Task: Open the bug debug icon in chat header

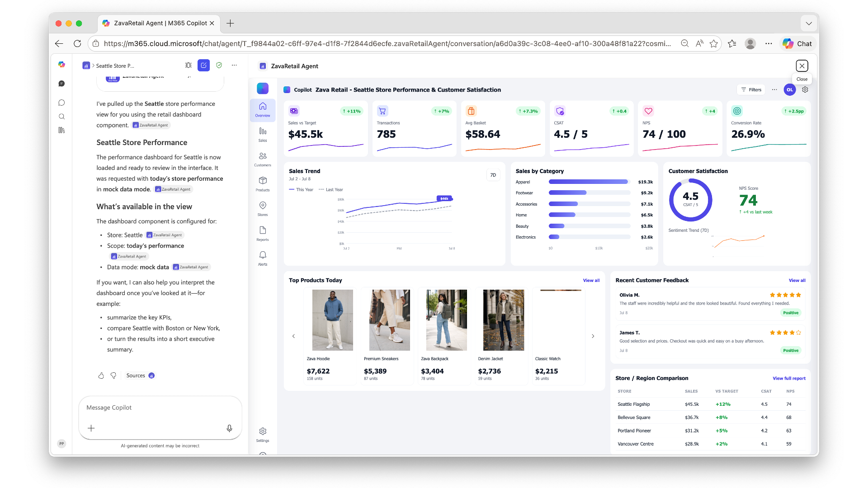Action: [189, 66]
